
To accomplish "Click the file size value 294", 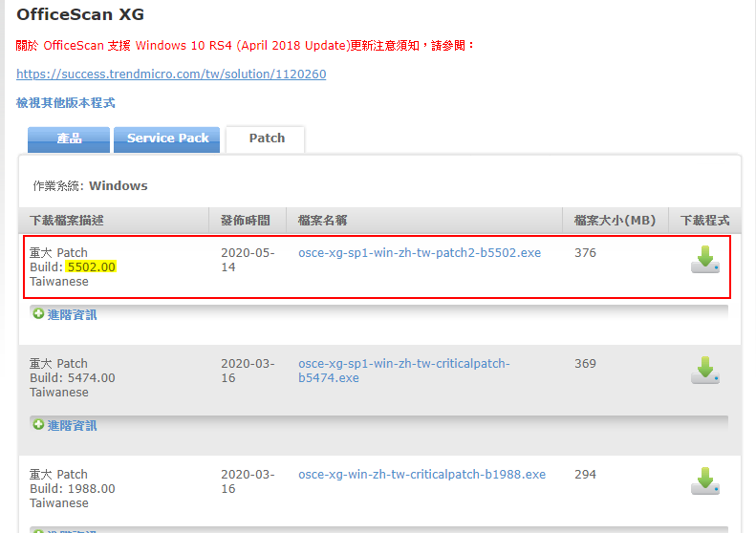I will click(585, 475).
